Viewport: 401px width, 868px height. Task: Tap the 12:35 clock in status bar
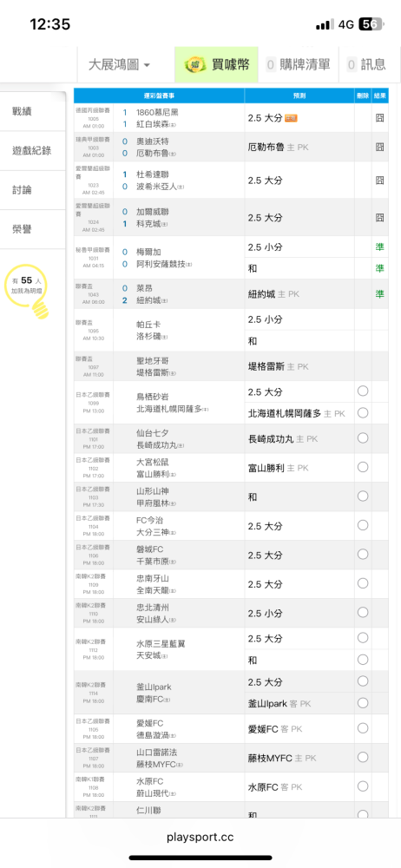coord(49,24)
